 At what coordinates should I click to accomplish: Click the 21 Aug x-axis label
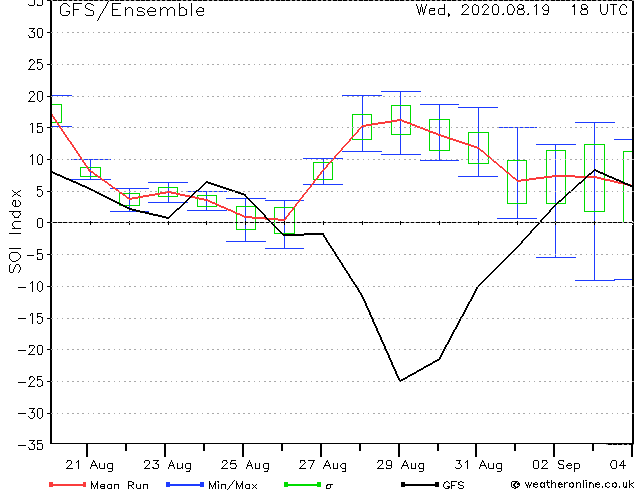pos(89,465)
